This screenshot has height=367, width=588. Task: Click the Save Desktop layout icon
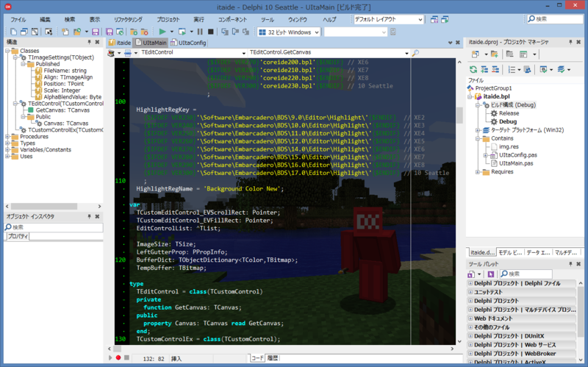coord(434,19)
